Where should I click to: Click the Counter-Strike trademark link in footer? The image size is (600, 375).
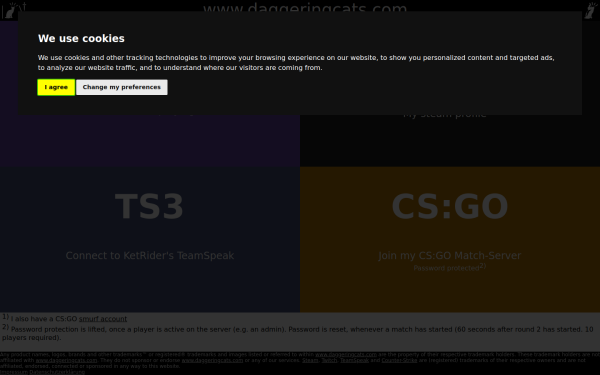tap(399, 360)
